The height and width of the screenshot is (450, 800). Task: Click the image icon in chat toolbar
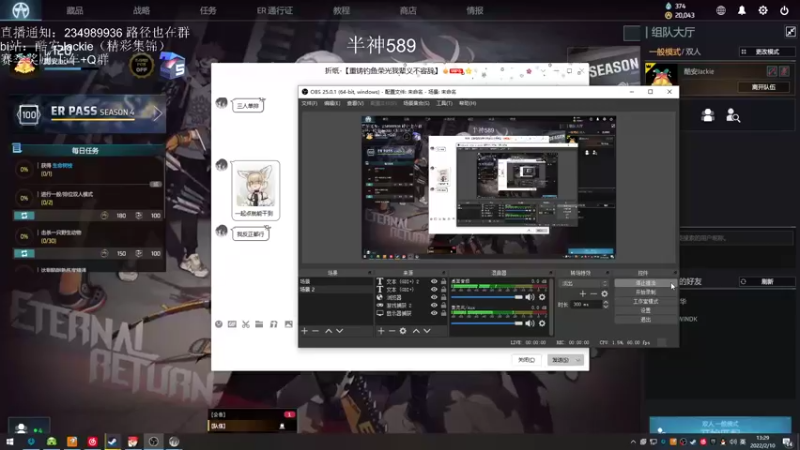[289, 324]
